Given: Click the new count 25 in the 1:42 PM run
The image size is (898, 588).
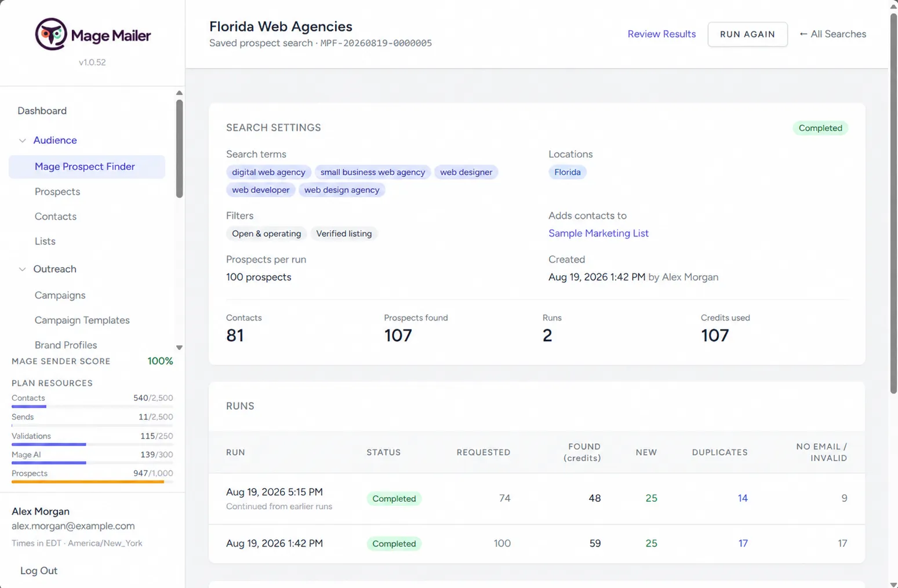Looking at the screenshot, I should (651, 543).
